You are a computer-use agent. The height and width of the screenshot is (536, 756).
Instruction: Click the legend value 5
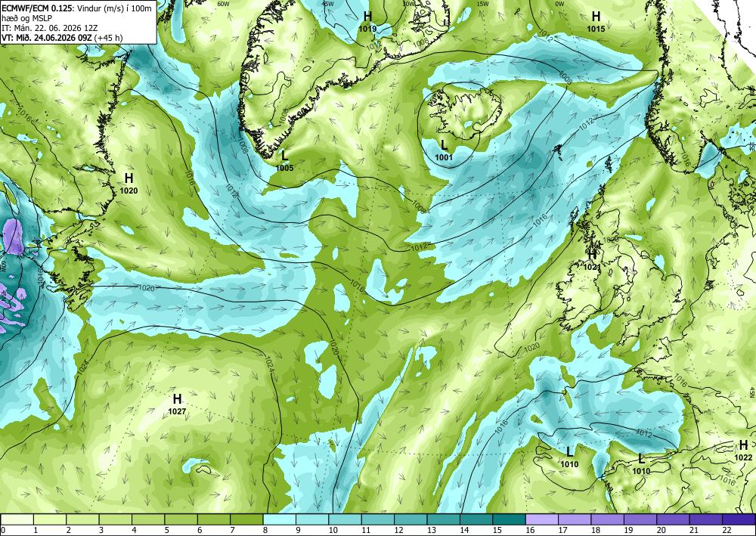pos(167,530)
